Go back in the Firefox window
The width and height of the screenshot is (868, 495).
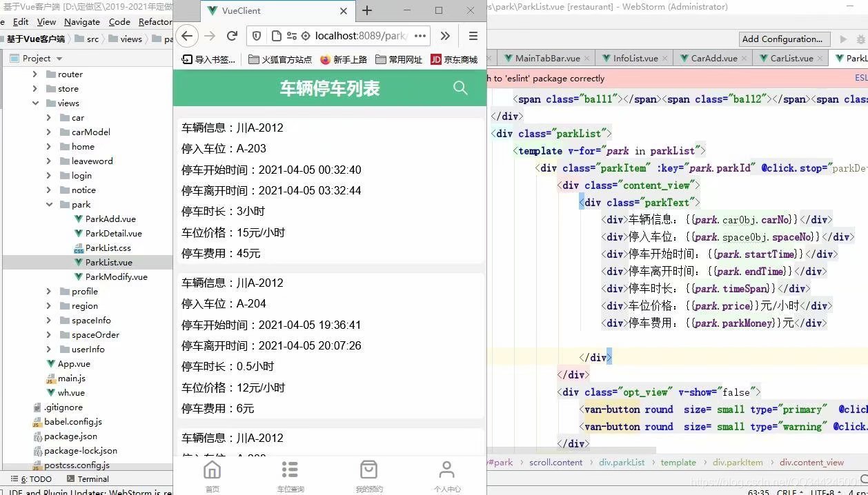tap(187, 36)
